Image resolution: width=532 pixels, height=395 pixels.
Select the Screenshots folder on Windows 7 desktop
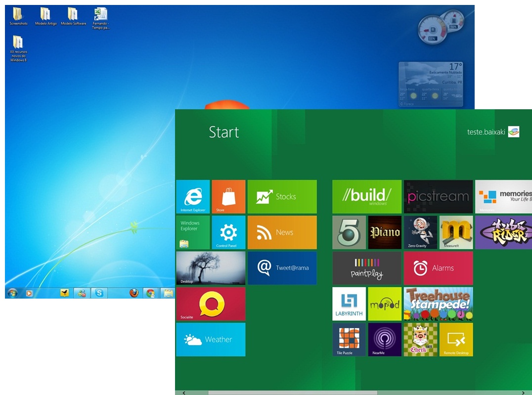click(18, 16)
